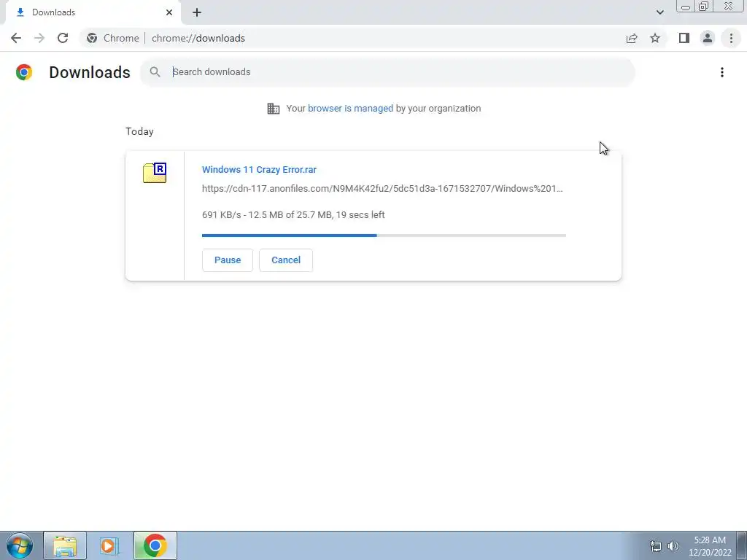Open the volume speaker tray icon
The width and height of the screenshot is (747, 560).
point(673,546)
